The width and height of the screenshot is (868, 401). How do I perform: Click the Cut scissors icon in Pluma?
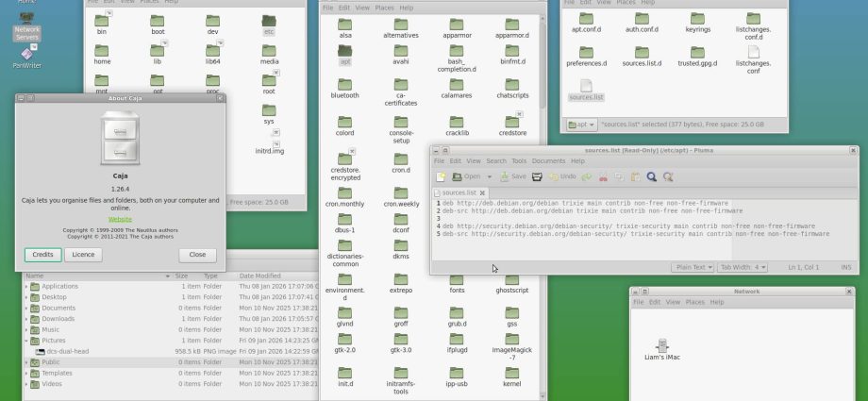(x=604, y=176)
